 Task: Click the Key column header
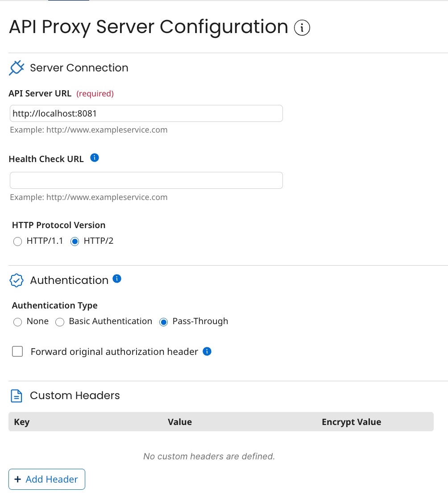[x=22, y=422]
